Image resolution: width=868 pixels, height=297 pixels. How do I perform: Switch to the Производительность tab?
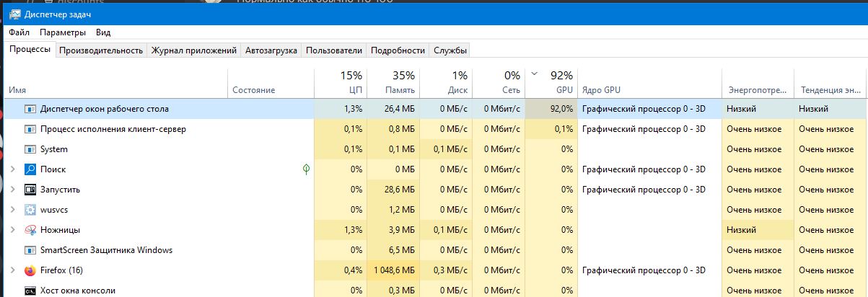click(x=101, y=50)
